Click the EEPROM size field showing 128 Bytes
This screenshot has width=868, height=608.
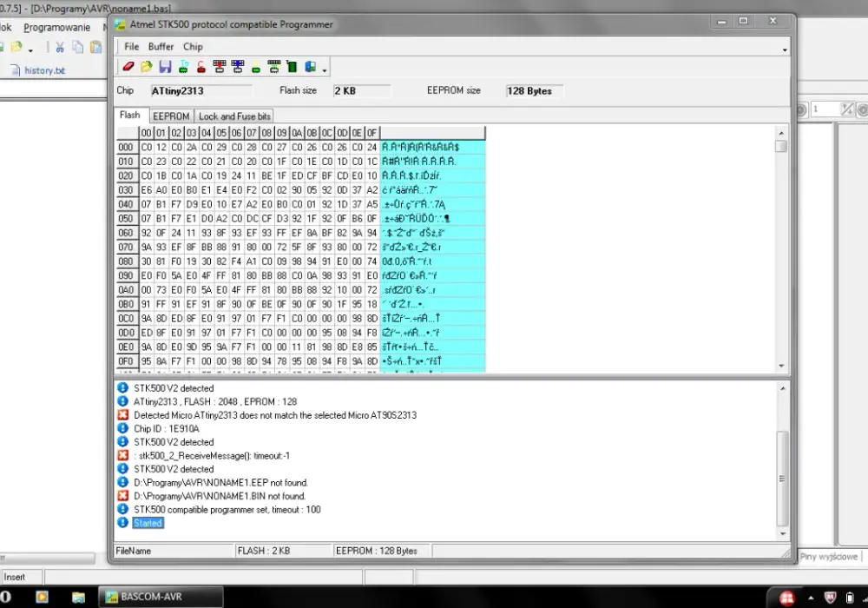tap(535, 91)
